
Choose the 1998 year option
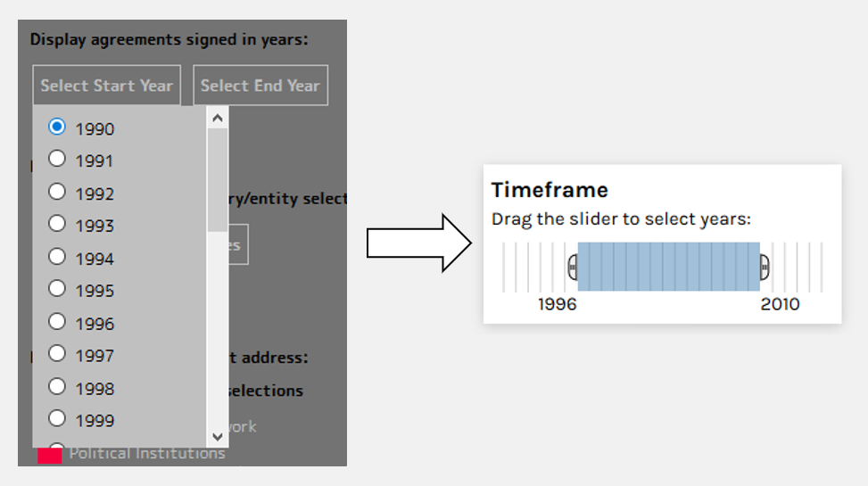tap(57, 387)
